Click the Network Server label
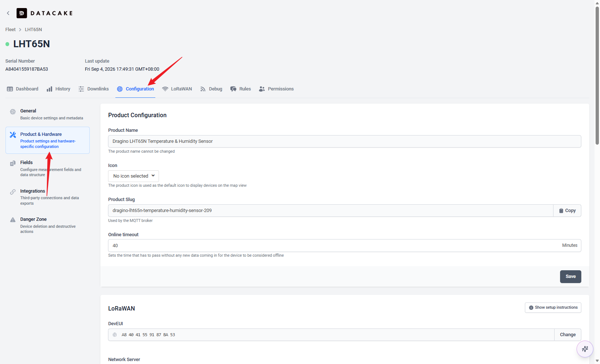600x364 pixels. point(124,360)
